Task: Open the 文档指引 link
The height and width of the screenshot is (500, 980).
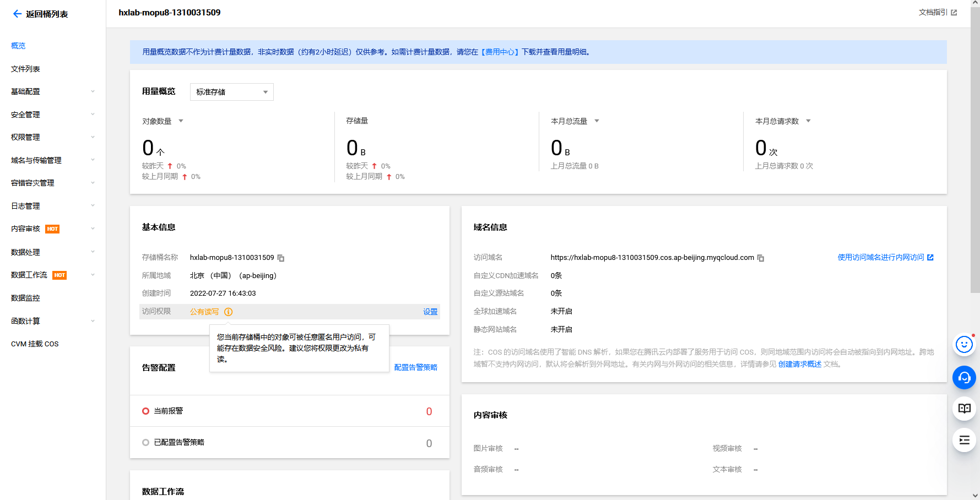Action: 933,12
